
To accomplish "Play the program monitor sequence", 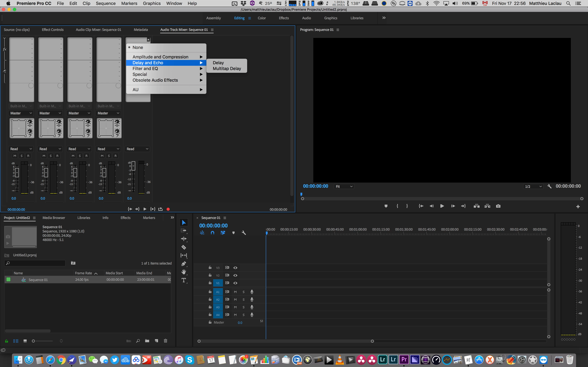I will 442,206.
